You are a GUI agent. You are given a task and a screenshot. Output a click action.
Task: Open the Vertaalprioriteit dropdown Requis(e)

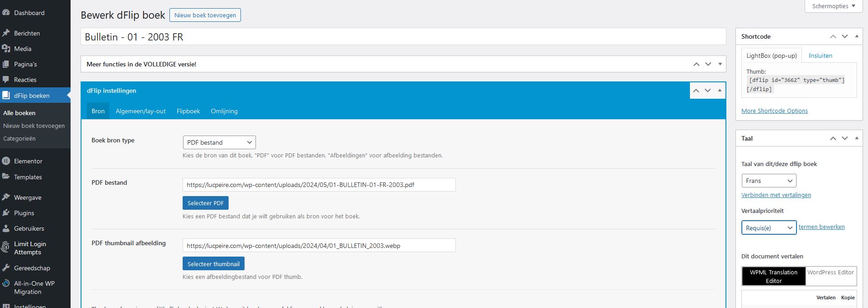pyautogui.click(x=769, y=228)
